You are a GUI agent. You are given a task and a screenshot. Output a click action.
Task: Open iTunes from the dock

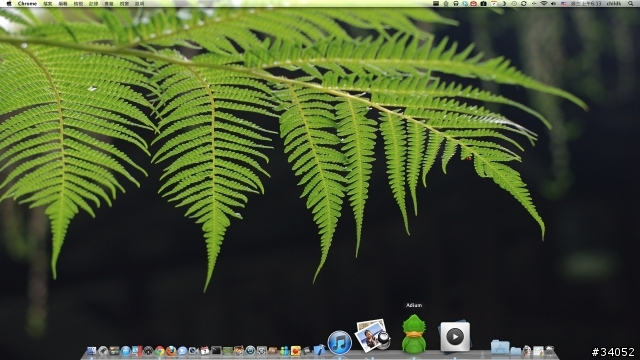340,342
